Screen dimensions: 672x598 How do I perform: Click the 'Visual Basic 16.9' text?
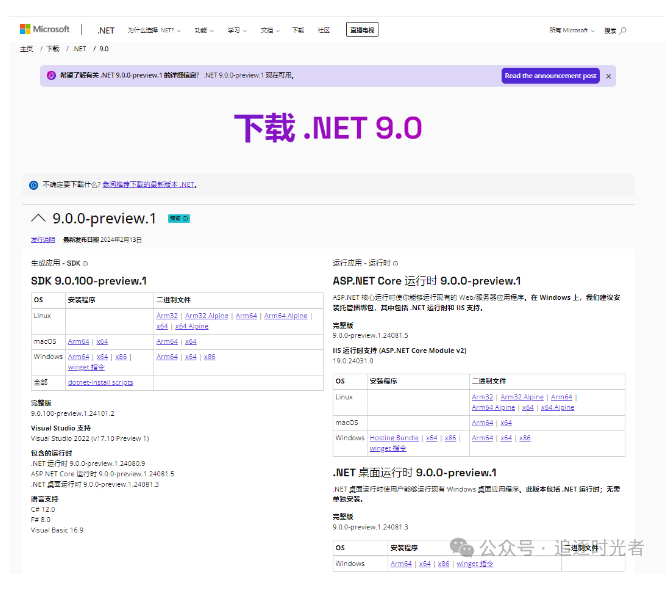point(57,531)
